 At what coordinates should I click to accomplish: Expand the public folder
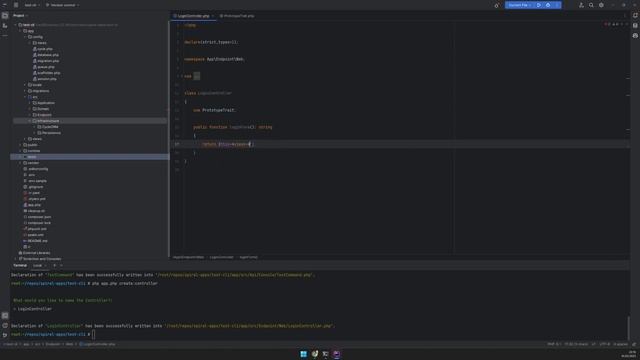click(x=20, y=145)
